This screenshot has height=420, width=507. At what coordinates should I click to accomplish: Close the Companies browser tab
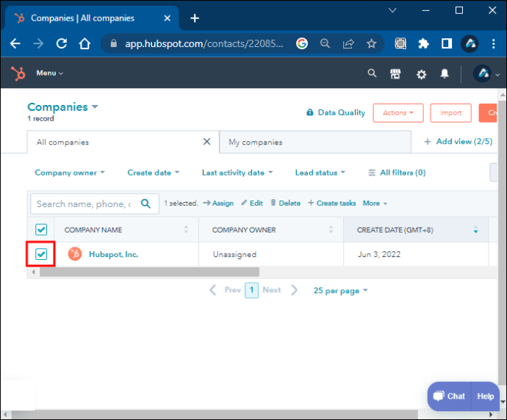[x=168, y=18]
